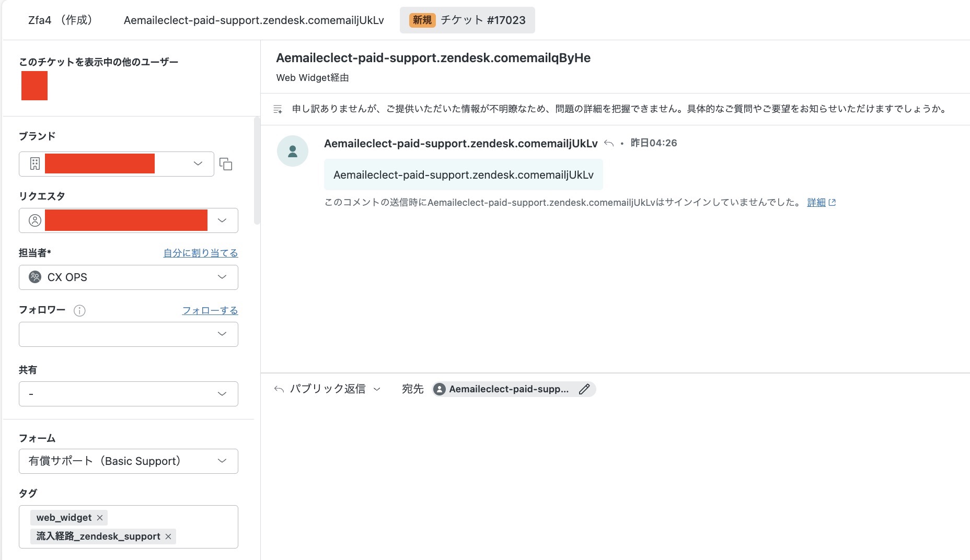
Task: Remove the 流入経路_zendesk_support tag
Action: [168, 536]
